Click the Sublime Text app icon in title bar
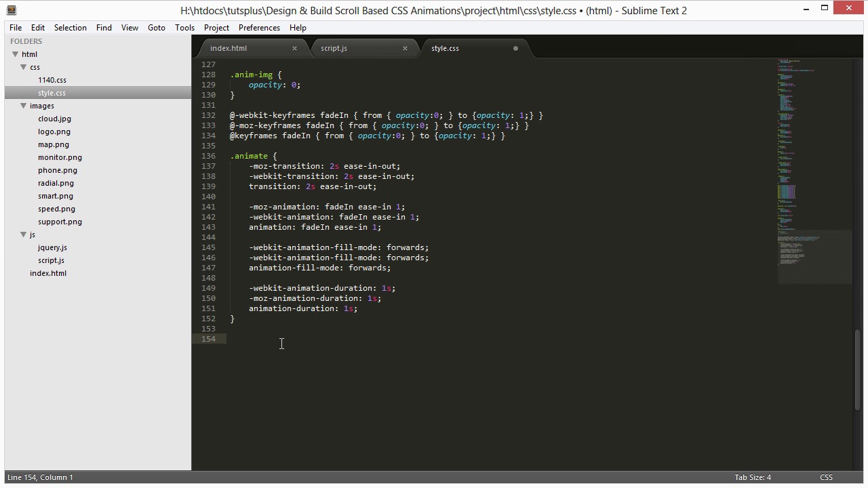This screenshot has width=868, height=488. (x=12, y=10)
